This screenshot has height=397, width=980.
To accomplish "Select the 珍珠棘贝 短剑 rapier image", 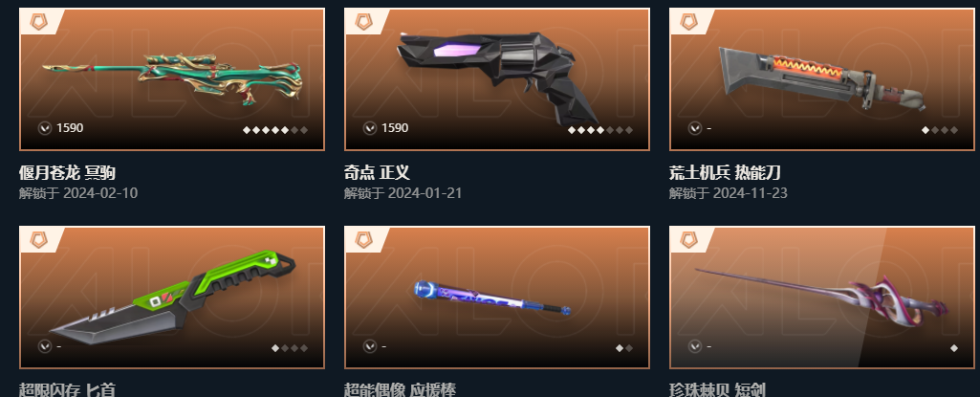I will (x=821, y=297).
